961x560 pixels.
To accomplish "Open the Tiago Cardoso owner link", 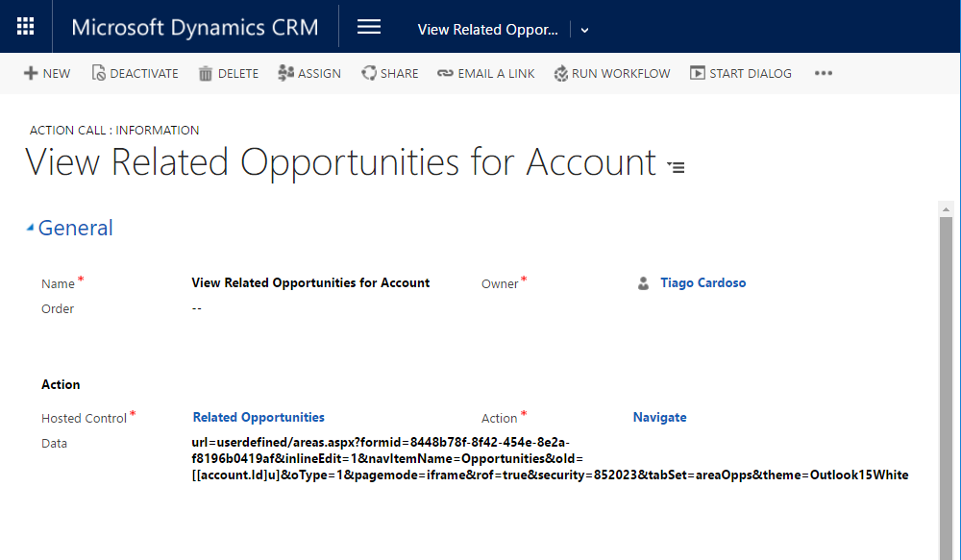I will pos(702,283).
